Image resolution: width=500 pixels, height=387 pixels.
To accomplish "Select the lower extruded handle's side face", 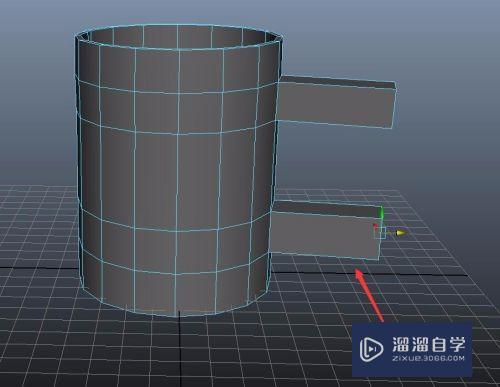I will 325,235.
